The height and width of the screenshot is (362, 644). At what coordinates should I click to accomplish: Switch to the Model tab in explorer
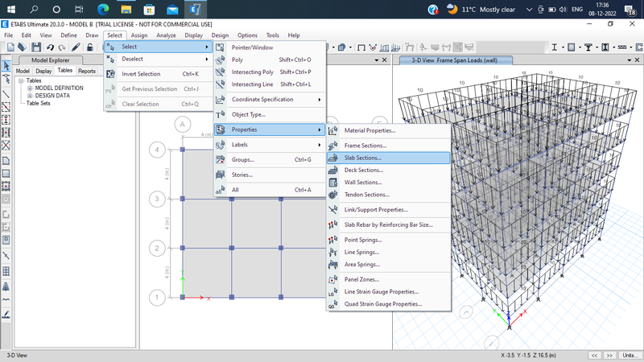pos(23,71)
